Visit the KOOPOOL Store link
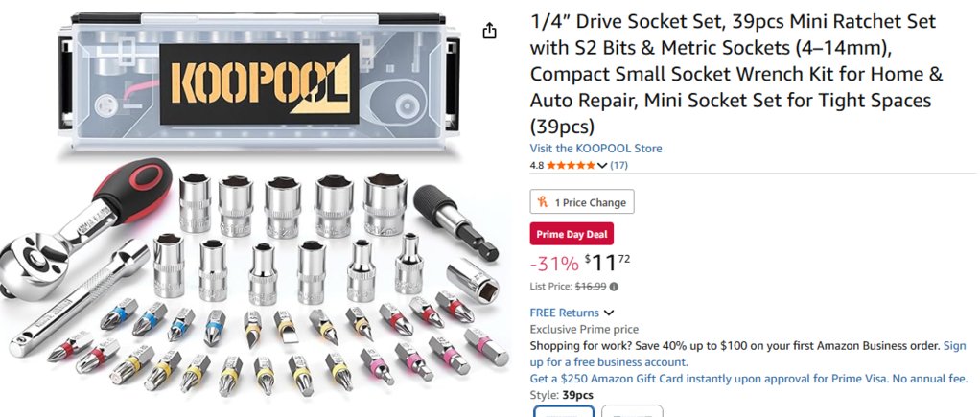This screenshot has height=417, width=980. [595, 149]
